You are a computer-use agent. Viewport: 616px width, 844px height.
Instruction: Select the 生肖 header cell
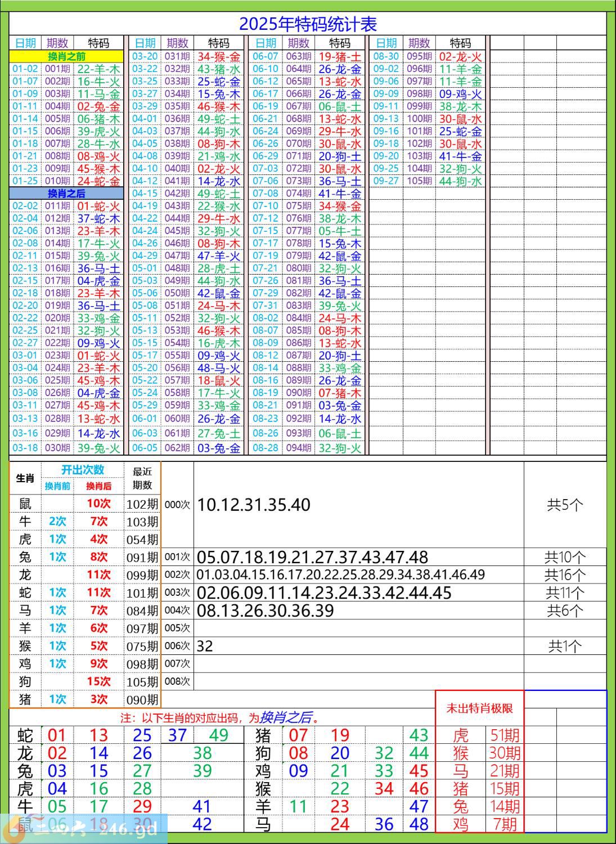click(x=25, y=478)
